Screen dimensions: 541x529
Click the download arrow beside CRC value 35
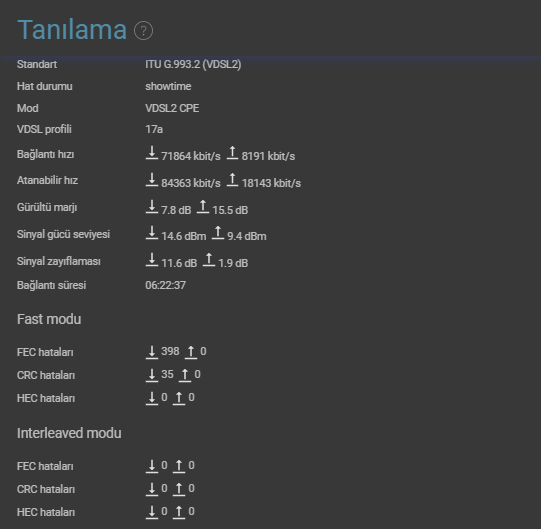point(151,375)
